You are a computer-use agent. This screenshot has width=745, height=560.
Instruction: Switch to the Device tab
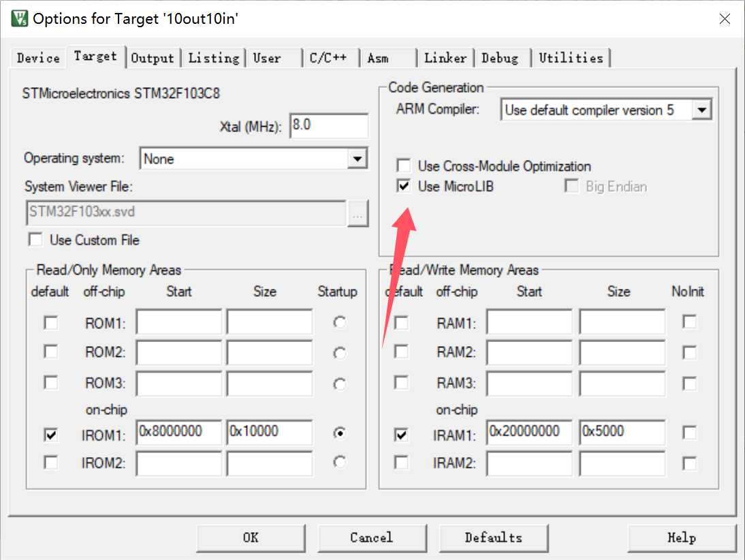(x=38, y=58)
